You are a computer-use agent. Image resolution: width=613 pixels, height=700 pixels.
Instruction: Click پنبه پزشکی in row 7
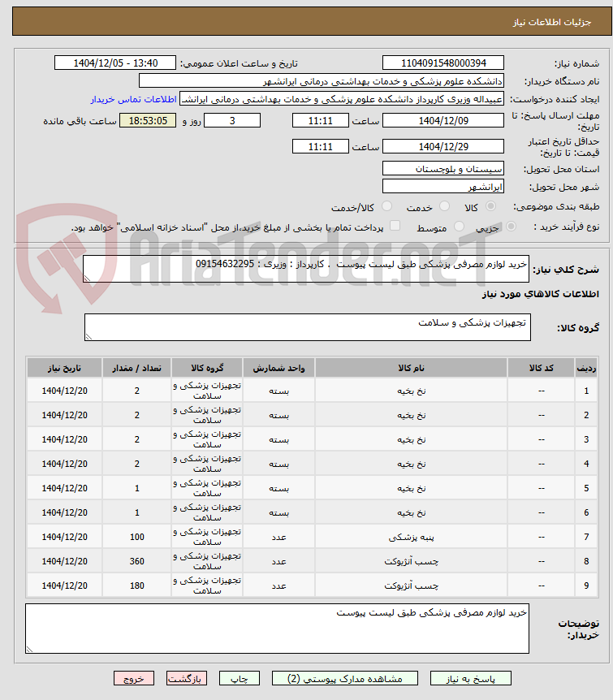(411, 537)
